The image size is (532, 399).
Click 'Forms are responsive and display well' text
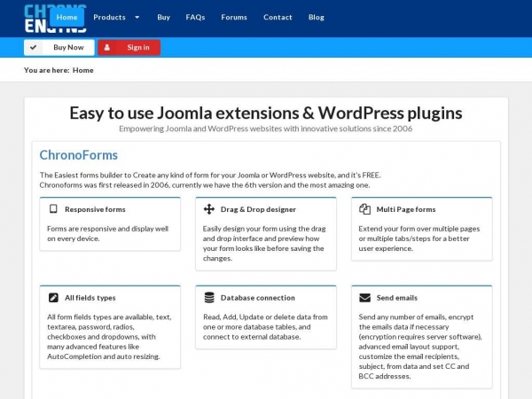pos(108,233)
